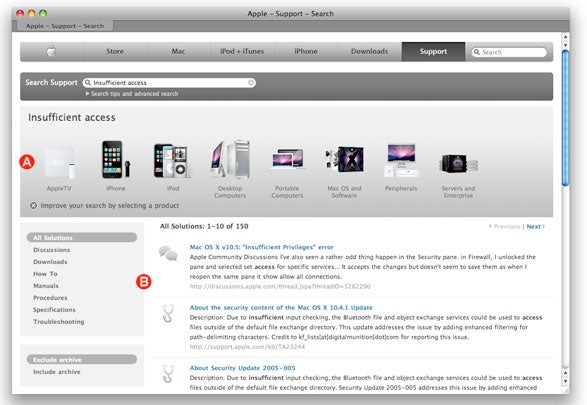Filter results by All Solutions
Viewport: 587px width, 405px height.
click(82, 238)
